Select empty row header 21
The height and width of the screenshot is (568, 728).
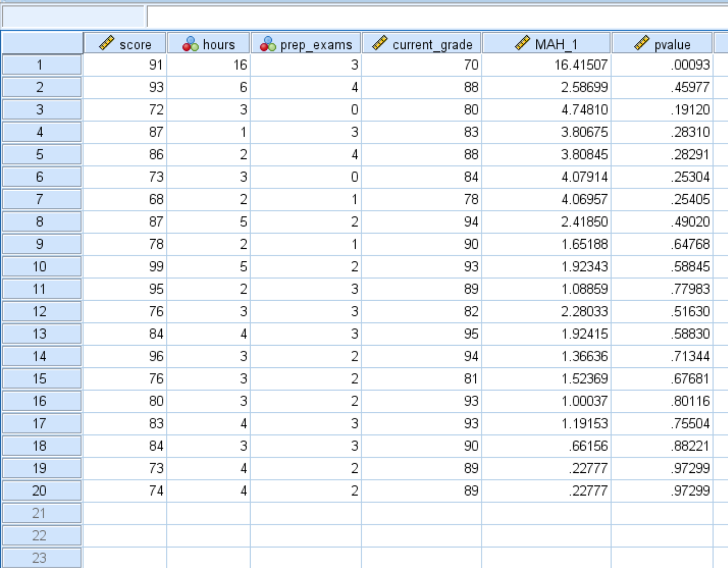point(42,513)
